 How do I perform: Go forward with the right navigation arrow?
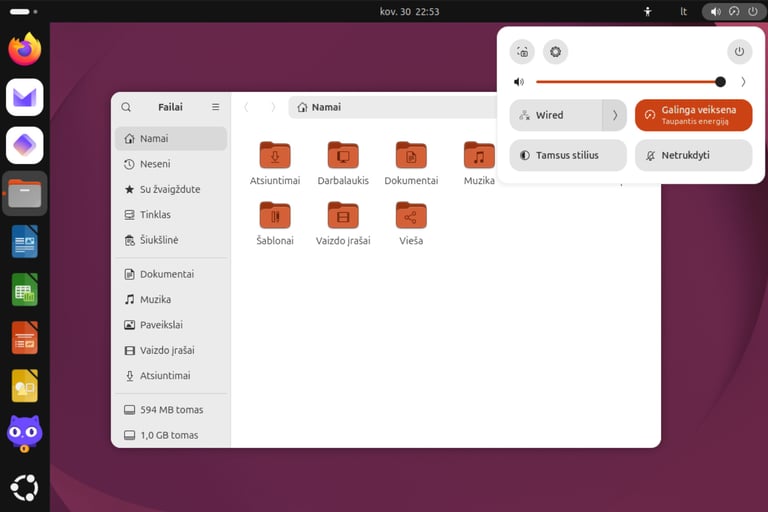pyautogui.click(x=273, y=107)
